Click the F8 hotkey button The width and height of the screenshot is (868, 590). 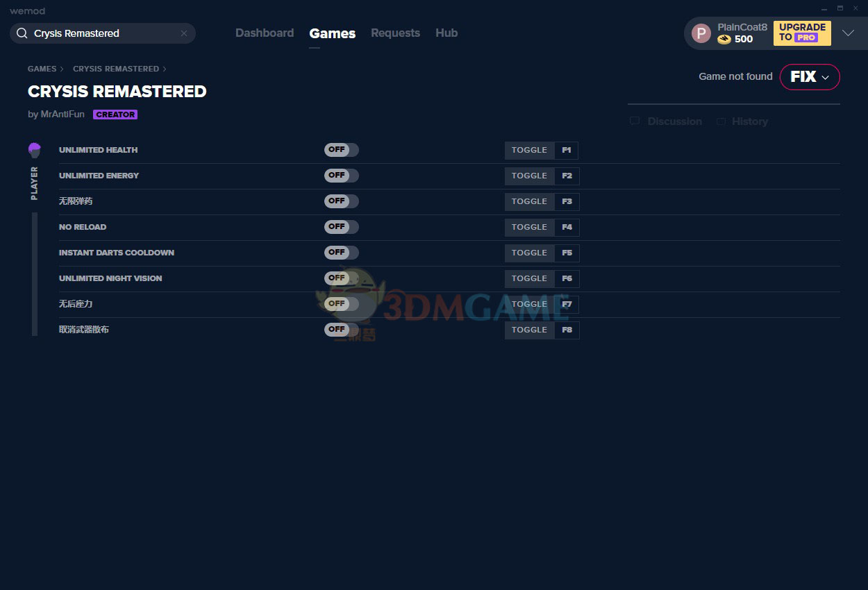567,330
